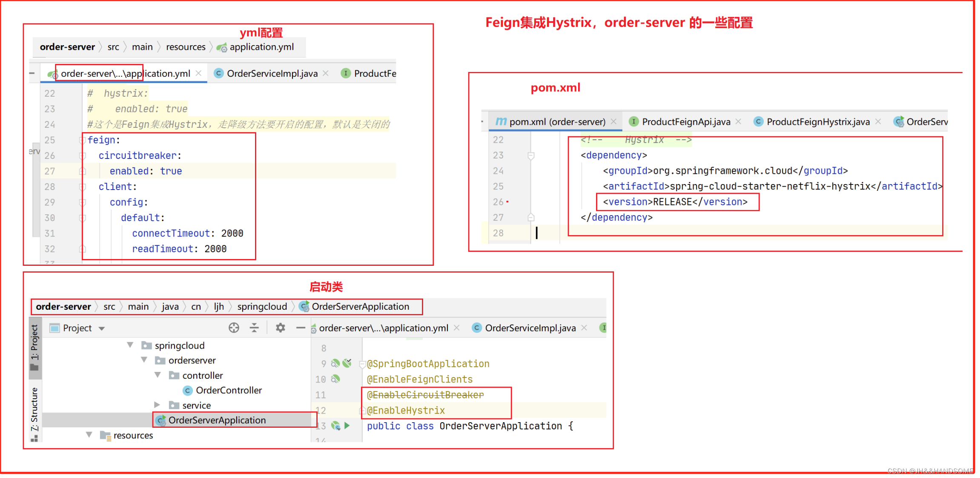Click application.yml in the breadcrumb
Image resolution: width=980 pixels, height=478 pixels.
coord(255,47)
